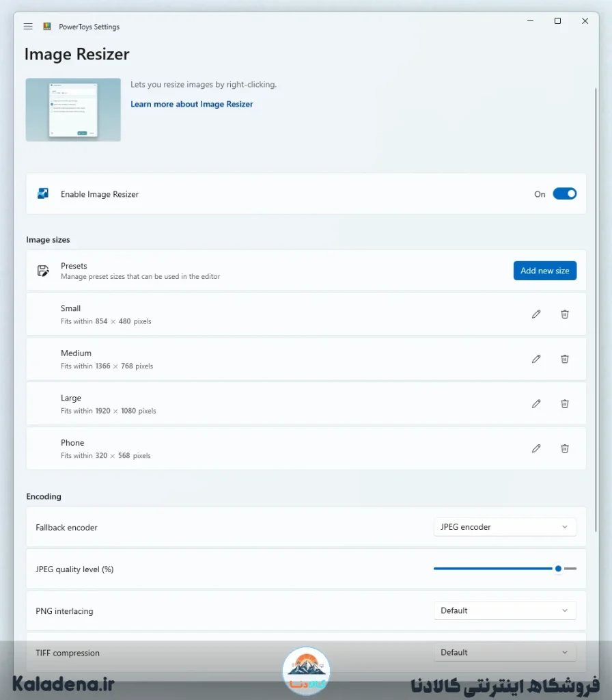Open the TIFF compression dropdown
This screenshot has width=612, height=700.
(505, 652)
